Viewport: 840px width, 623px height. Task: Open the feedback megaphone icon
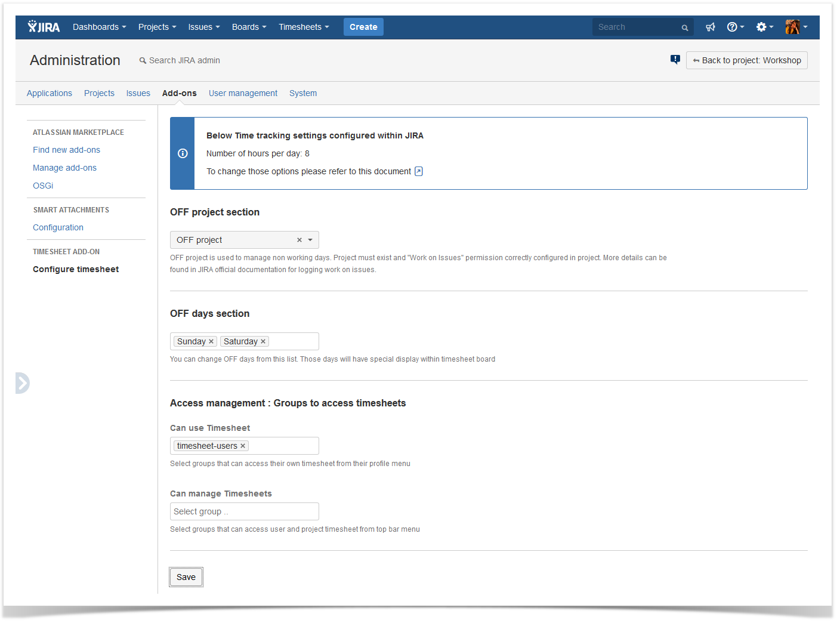(710, 27)
